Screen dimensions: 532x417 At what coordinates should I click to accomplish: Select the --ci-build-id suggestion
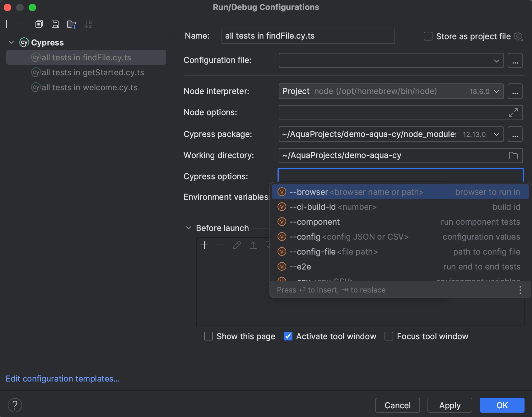click(400, 207)
